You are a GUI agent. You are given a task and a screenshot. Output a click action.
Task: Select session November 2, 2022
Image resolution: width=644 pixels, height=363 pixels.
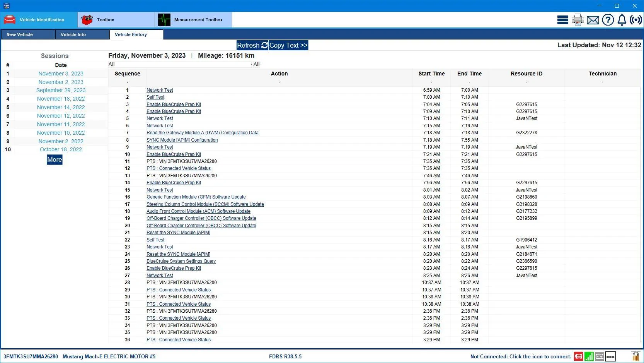click(x=61, y=141)
